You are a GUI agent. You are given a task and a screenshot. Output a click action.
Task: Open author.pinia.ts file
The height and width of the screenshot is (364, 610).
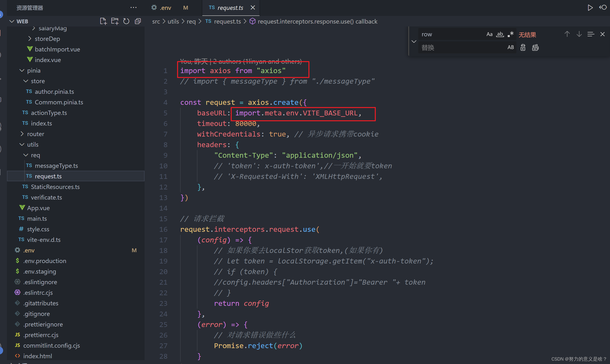(54, 92)
